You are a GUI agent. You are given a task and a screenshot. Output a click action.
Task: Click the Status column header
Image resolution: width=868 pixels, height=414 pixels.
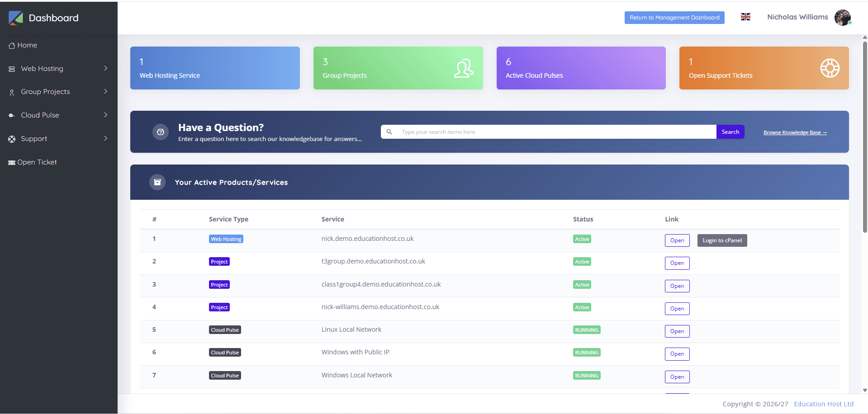pos(583,219)
